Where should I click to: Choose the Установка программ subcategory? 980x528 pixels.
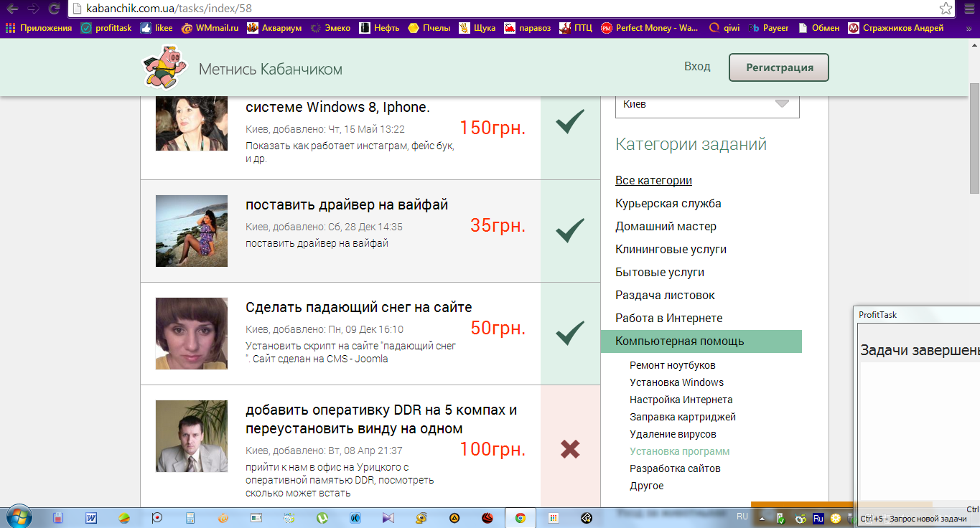pyautogui.click(x=679, y=451)
